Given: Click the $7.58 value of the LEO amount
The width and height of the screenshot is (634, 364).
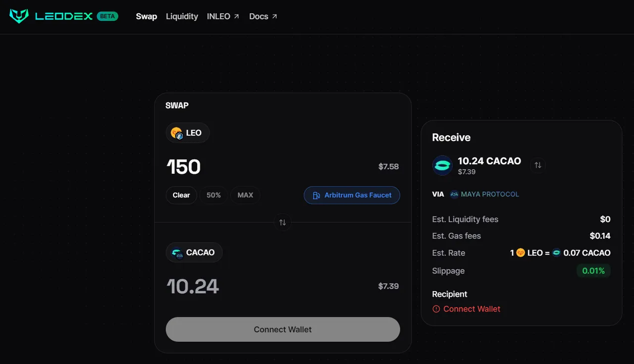Looking at the screenshot, I should pyautogui.click(x=388, y=167).
